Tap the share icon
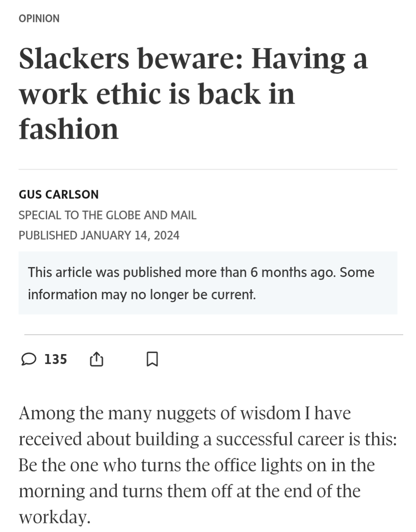416x532 pixels. tap(96, 359)
